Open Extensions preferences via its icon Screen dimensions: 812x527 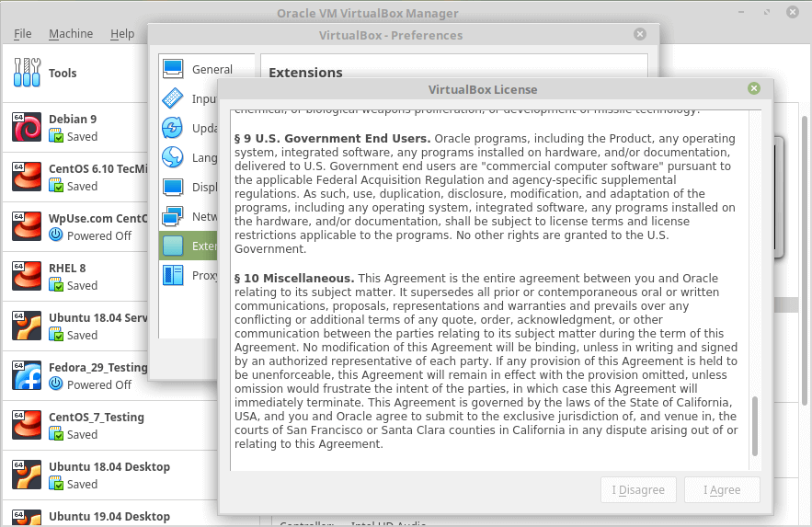[173, 246]
